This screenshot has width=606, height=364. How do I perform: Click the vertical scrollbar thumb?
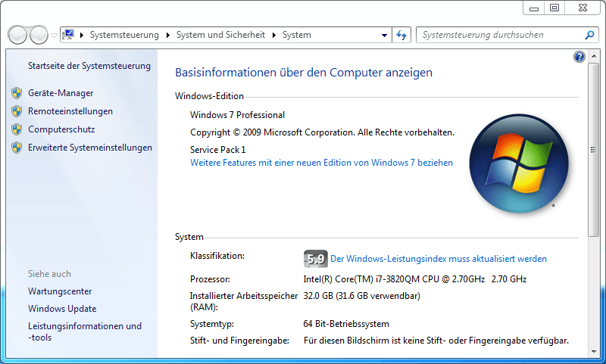point(593,150)
